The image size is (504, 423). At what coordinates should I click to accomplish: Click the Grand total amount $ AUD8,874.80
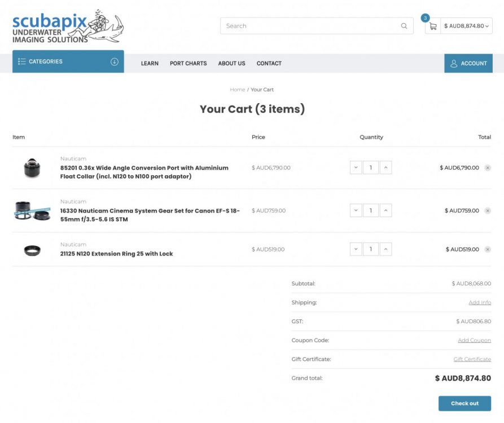click(463, 378)
